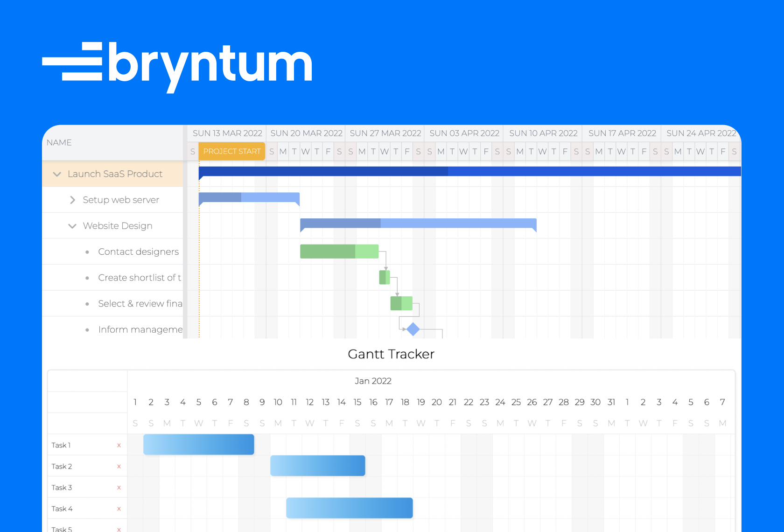This screenshot has height=532, width=784.
Task: Click the bullet icon beside Inform management
Action: click(87, 329)
